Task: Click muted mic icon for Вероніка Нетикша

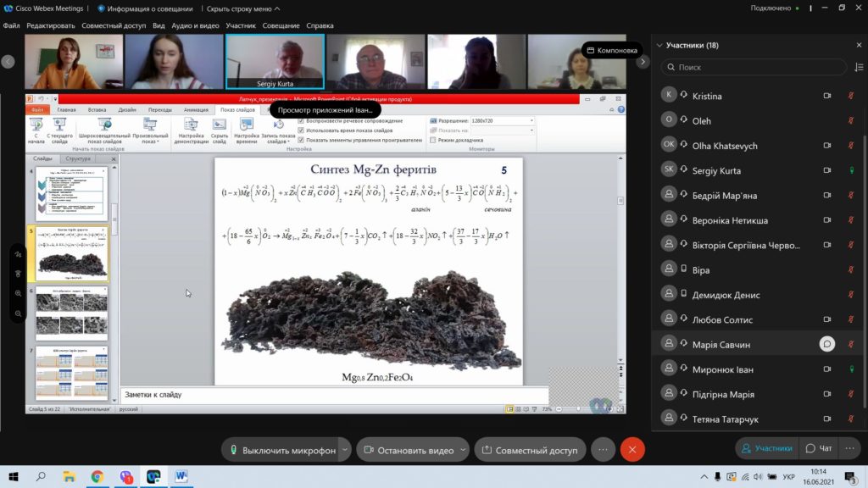Action: pos(851,220)
